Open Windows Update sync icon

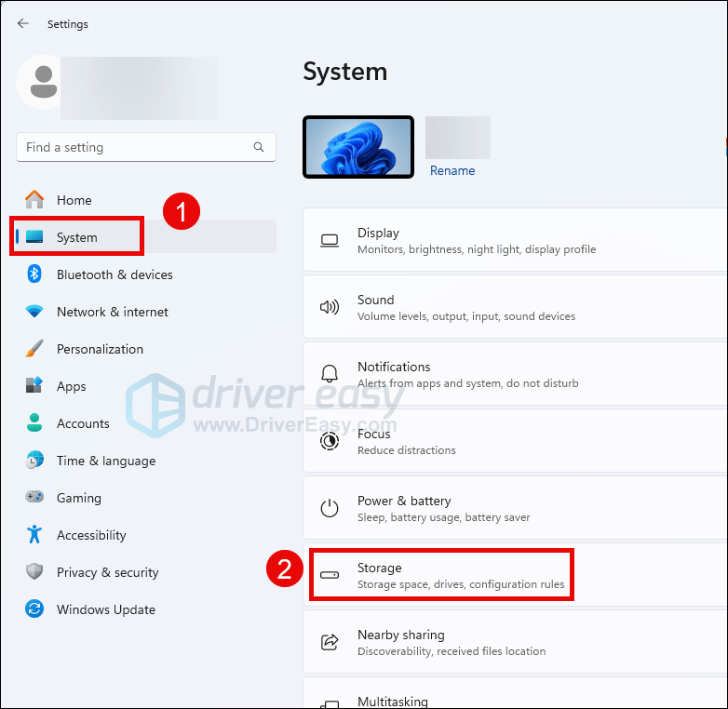34,609
